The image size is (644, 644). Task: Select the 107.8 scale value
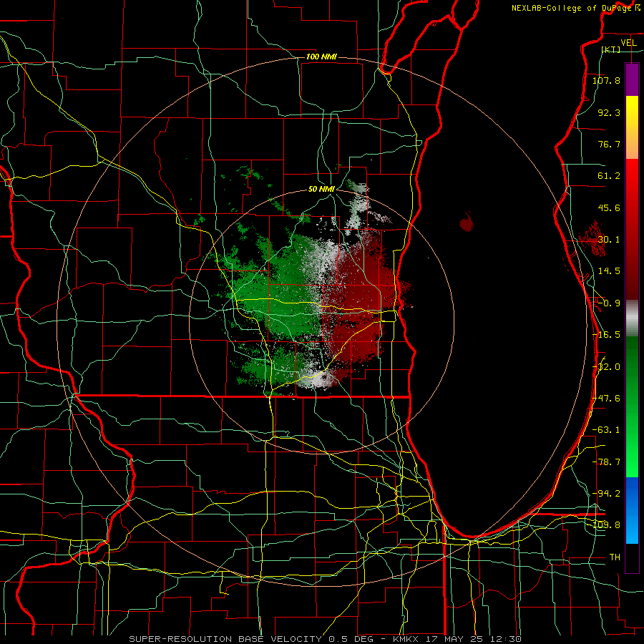point(606,80)
